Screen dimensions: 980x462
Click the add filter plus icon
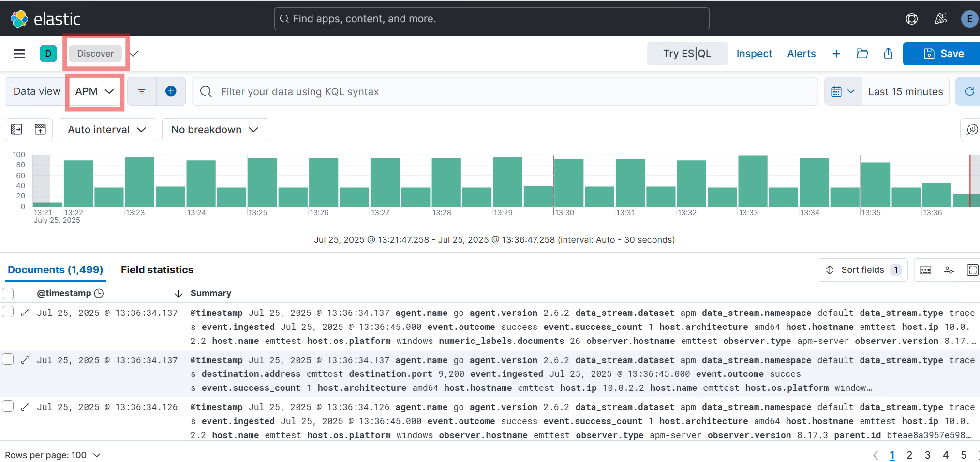click(171, 91)
